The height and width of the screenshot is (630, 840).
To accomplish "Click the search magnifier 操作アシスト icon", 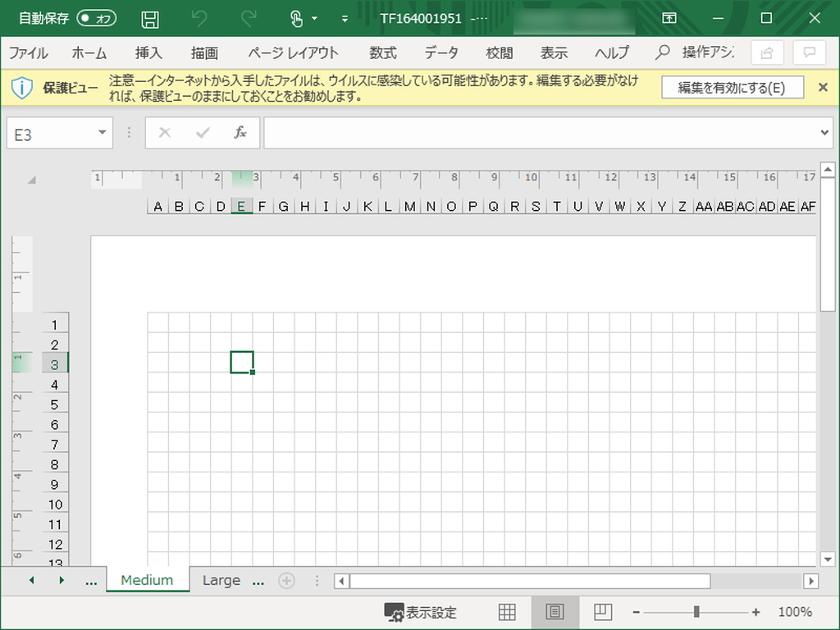I will (x=663, y=52).
